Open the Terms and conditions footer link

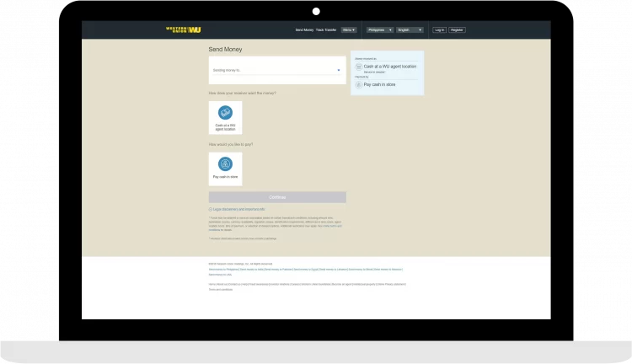tap(221, 289)
